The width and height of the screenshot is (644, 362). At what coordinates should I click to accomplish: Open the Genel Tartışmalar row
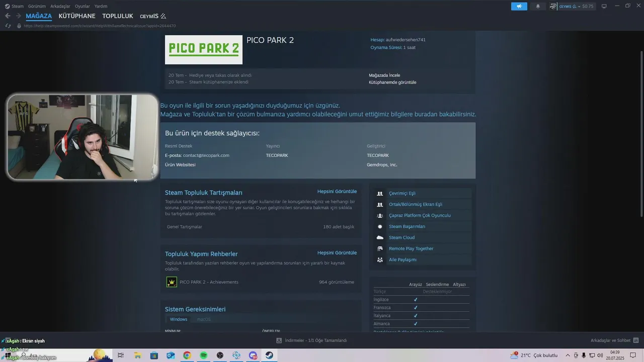[261, 227]
